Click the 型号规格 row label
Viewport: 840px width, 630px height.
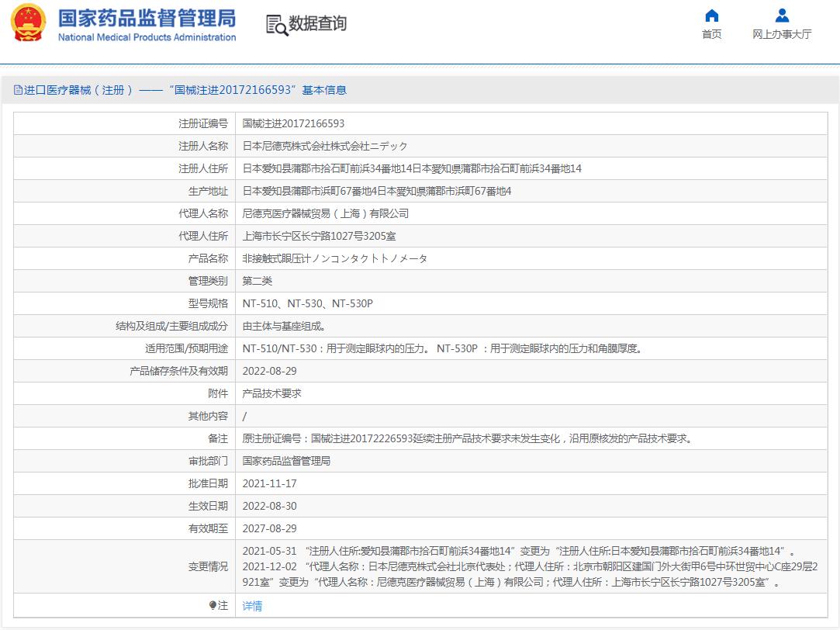pos(208,304)
